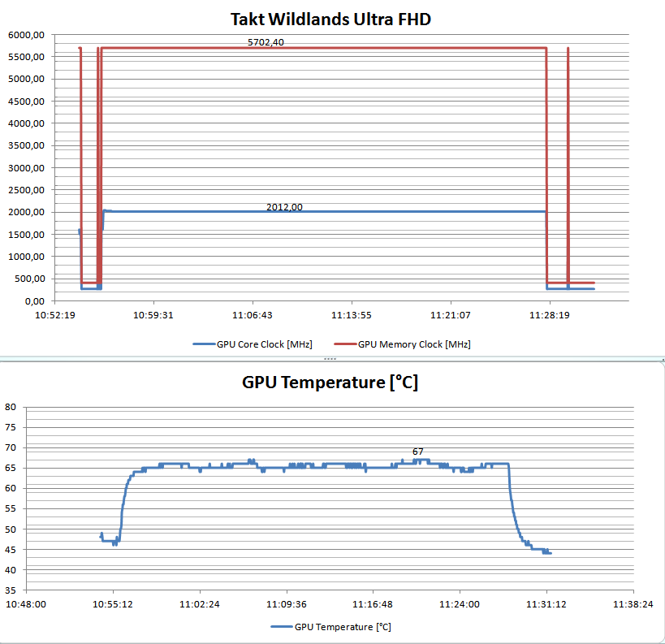This screenshot has height=644, width=665.
Task: Click the 10:48:00 time axis label
Action: (x=26, y=604)
